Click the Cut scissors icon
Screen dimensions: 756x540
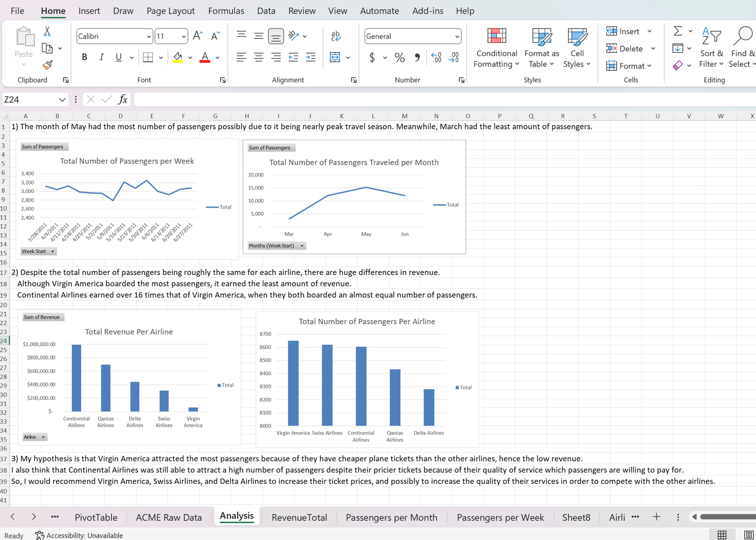(47, 31)
